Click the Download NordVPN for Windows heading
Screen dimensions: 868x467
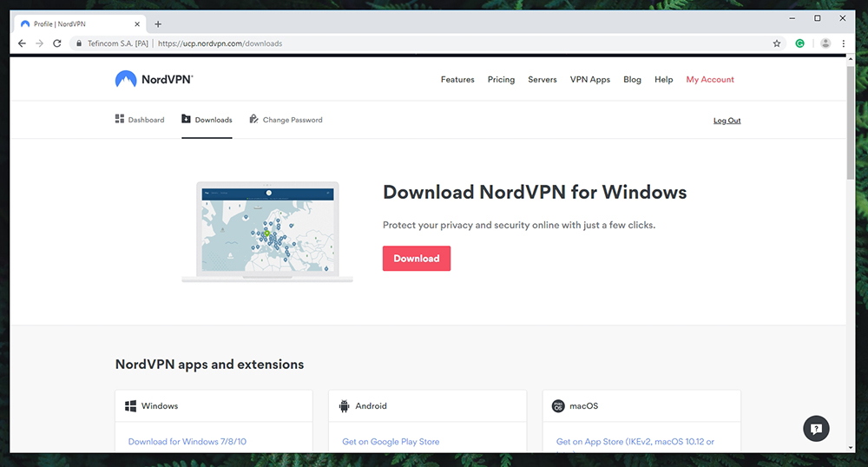(535, 192)
